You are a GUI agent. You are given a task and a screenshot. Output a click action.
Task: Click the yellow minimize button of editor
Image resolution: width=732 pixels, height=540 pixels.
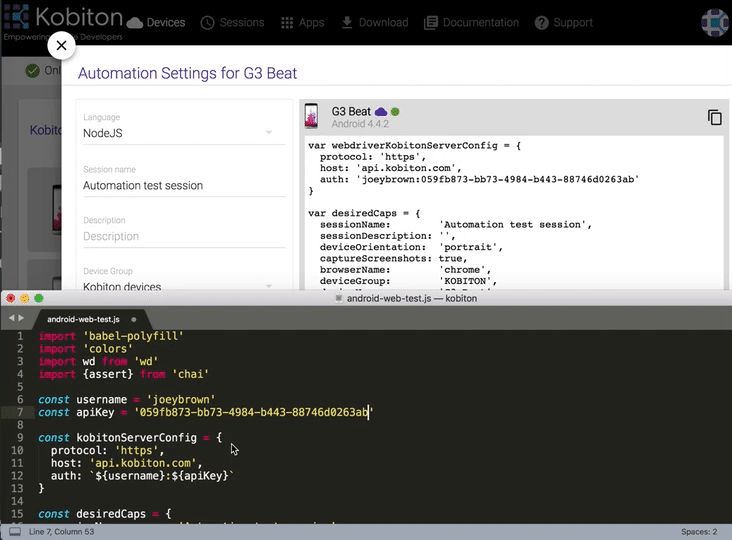pyautogui.click(x=25, y=298)
